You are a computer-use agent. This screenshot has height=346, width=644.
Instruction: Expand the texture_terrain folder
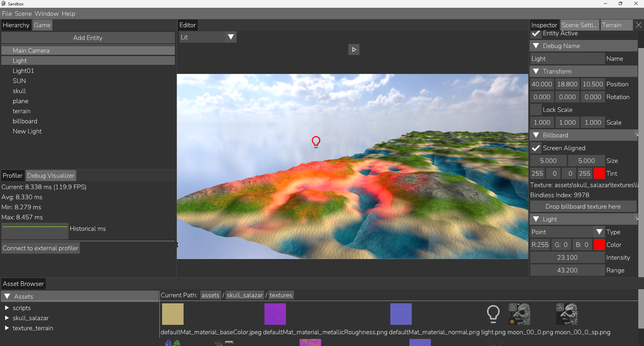[6, 328]
